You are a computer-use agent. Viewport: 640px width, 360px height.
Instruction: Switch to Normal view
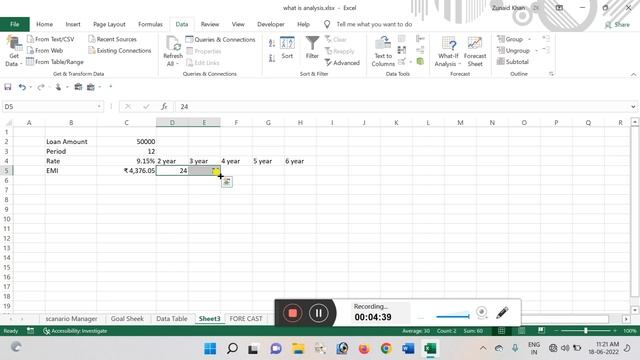pos(501,331)
